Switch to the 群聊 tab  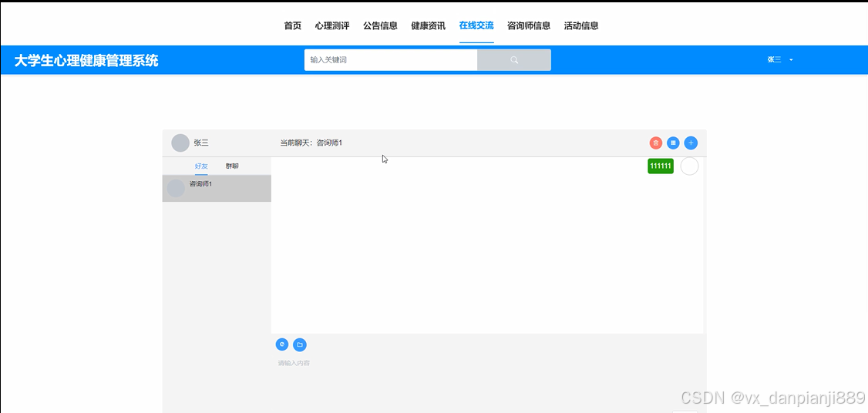pyautogui.click(x=233, y=166)
